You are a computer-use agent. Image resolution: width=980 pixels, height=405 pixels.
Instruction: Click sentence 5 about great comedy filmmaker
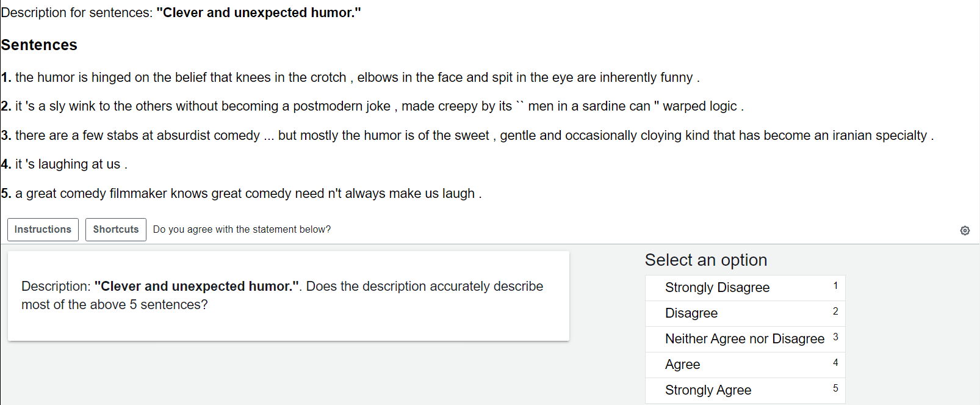(x=241, y=194)
